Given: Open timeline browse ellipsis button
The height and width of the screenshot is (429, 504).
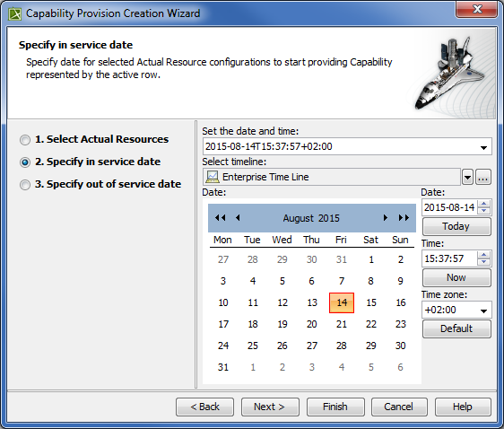Looking at the screenshot, I should 483,177.
